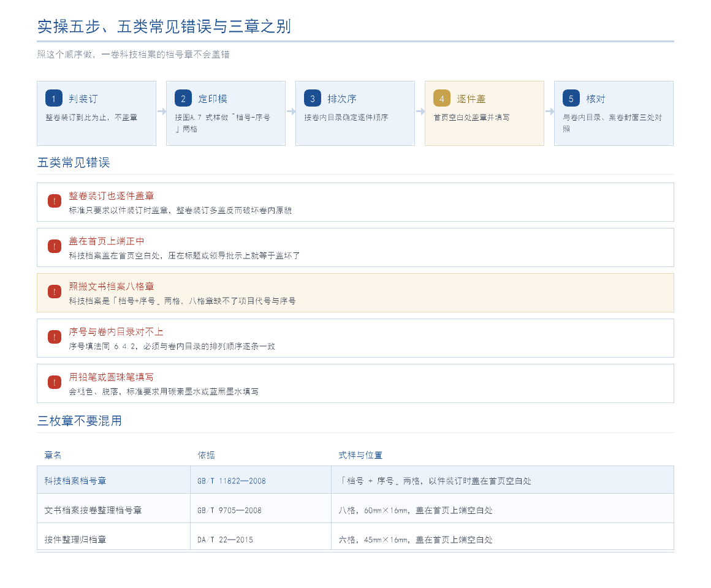Viewport: 711px width, 588px height.
Task: Click the subtitle starting with 照这个顺序做
Action: (134, 55)
